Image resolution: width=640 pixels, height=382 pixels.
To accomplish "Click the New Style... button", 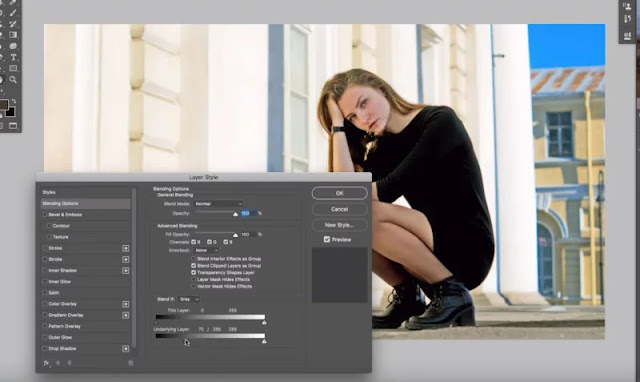I will point(340,225).
